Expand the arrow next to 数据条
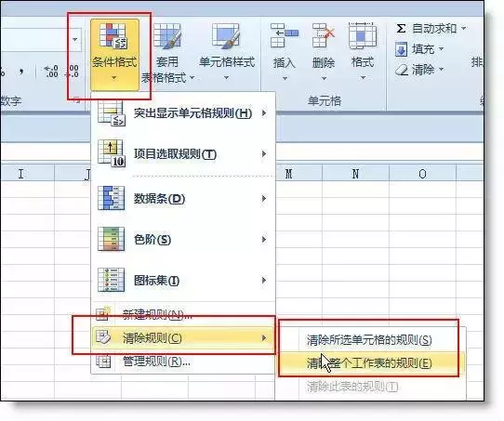The width and height of the screenshot is (504, 421). point(264,199)
